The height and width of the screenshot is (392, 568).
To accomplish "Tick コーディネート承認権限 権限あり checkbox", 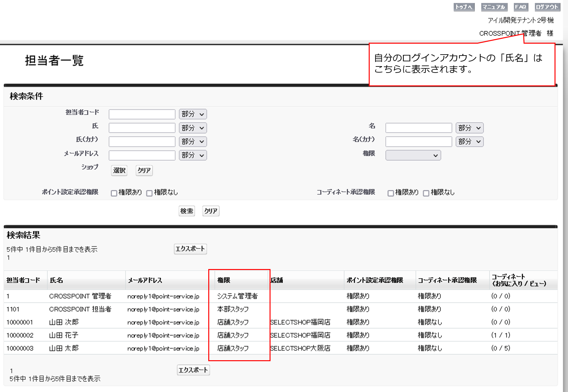I will click(x=391, y=193).
